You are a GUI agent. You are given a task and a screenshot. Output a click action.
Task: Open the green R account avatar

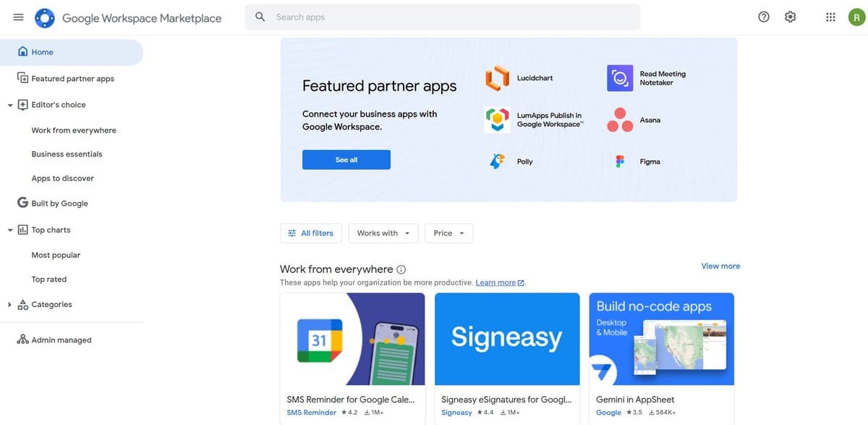[x=856, y=17]
